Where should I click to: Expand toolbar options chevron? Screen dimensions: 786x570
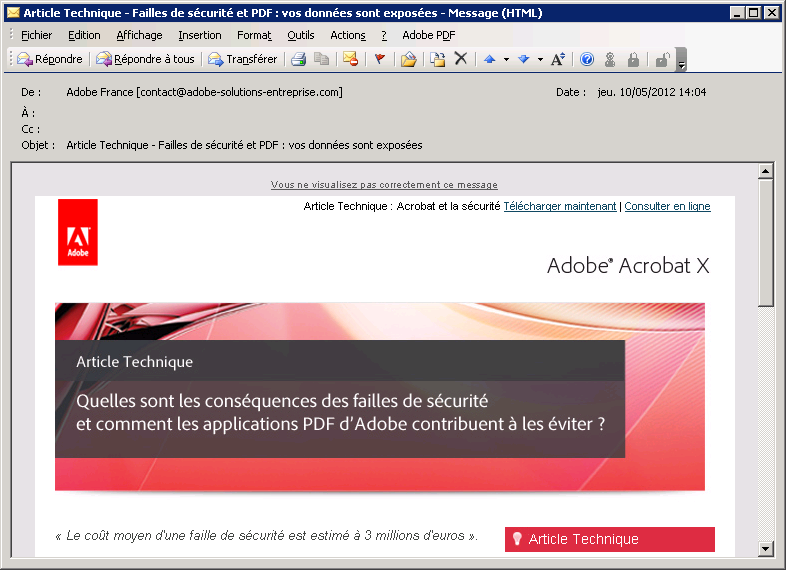681,60
